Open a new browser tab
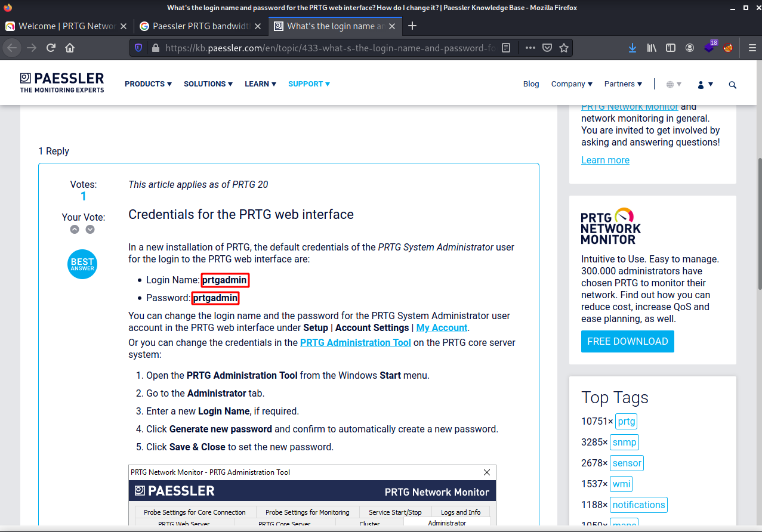This screenshot has width=762, height=532. tap(412, 26)
